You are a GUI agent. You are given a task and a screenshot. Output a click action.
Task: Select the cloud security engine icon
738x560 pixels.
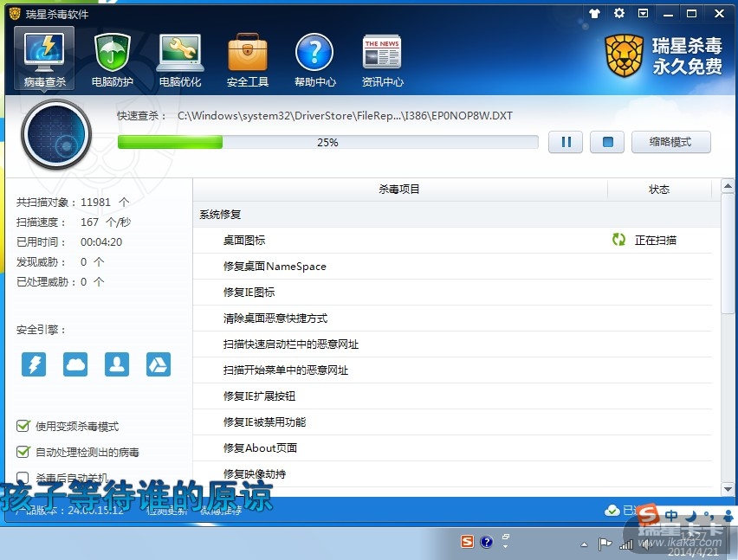click(x=75, y=364)
